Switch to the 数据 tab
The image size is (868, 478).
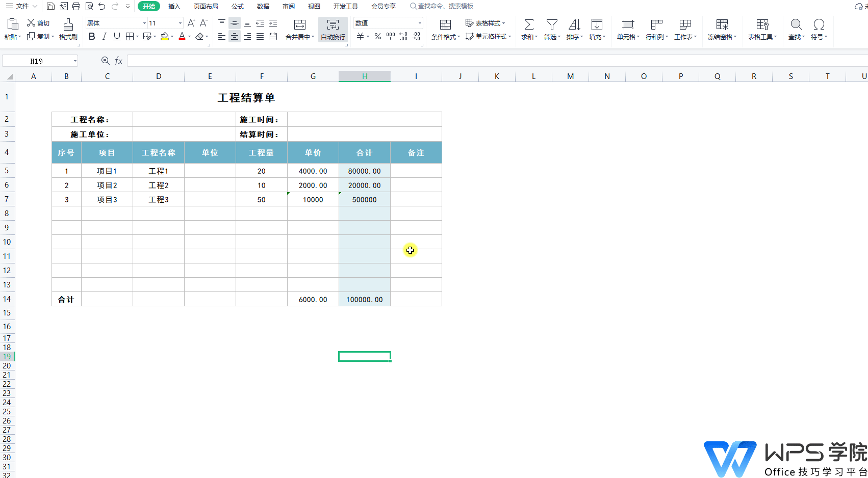coord(263,6)
